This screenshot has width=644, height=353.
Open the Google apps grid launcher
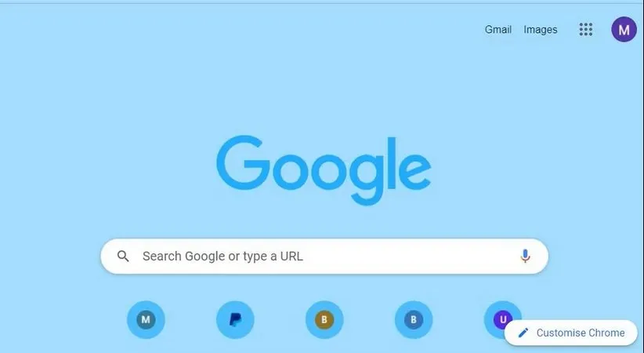point(586,29)
